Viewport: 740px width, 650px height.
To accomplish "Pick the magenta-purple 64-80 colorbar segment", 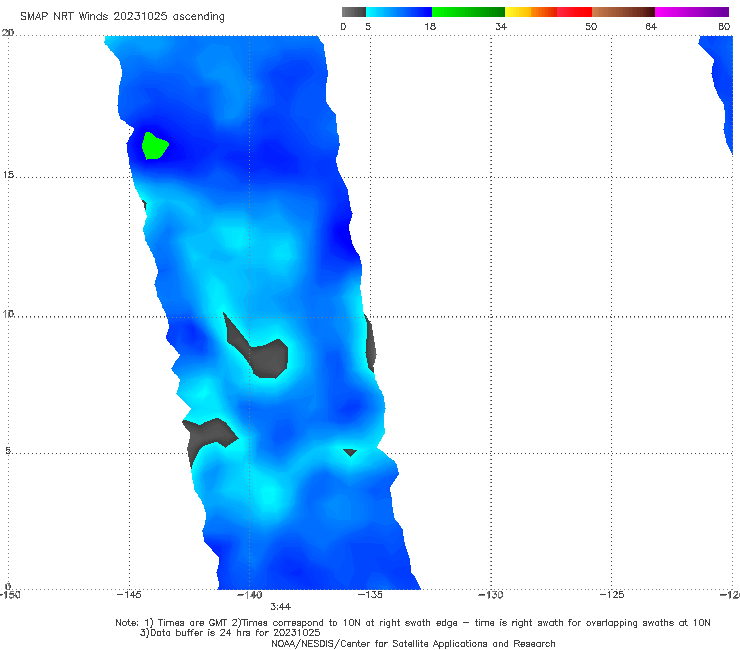I will [692, 12].
